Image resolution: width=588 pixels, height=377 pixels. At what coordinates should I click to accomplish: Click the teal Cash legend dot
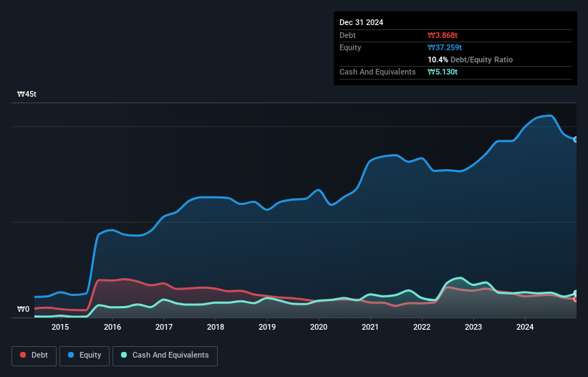click(x=124, y=355)
